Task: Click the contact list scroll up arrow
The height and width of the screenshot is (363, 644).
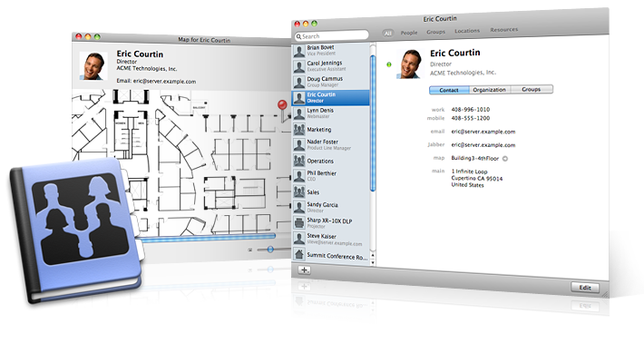Action: (373, 256)
